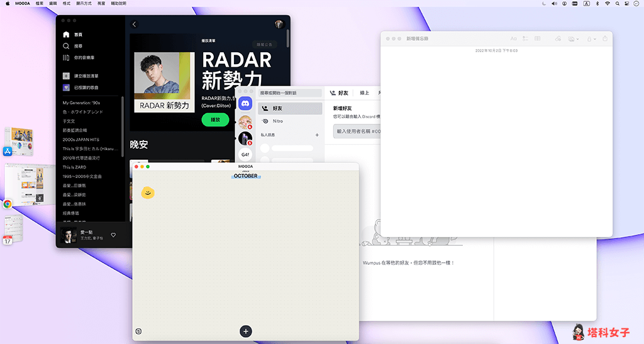Click the share icon in Notes

(605, 38)
